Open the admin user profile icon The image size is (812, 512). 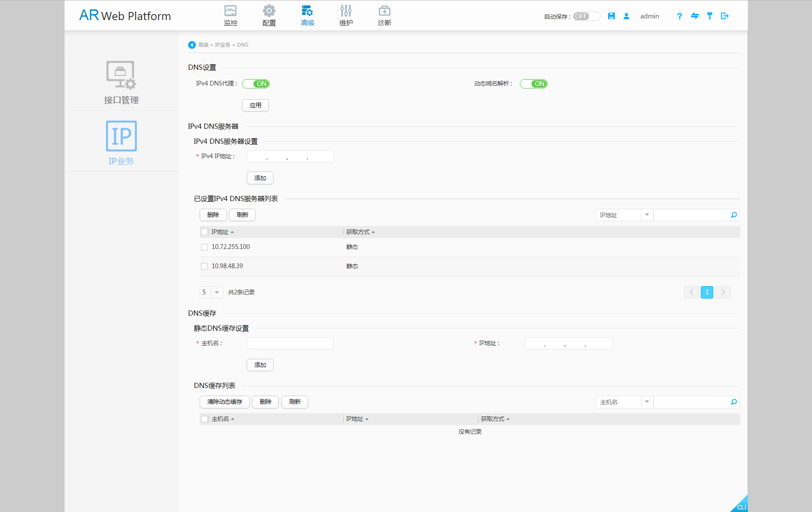pos(626,16)
